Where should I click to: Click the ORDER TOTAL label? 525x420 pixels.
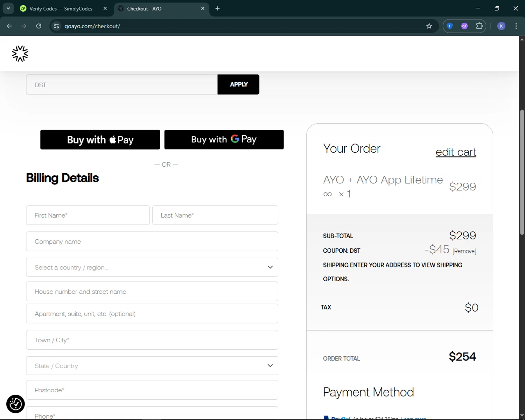(x=341, y=358)
